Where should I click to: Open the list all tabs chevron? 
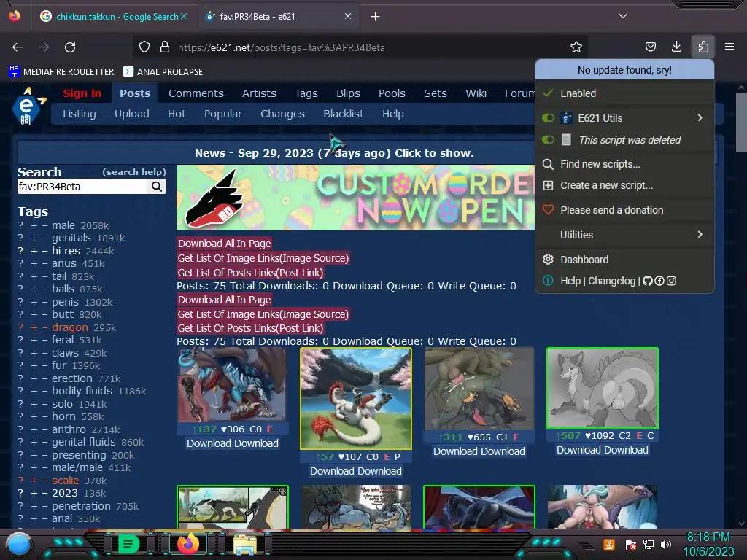[x=623, y=16]
